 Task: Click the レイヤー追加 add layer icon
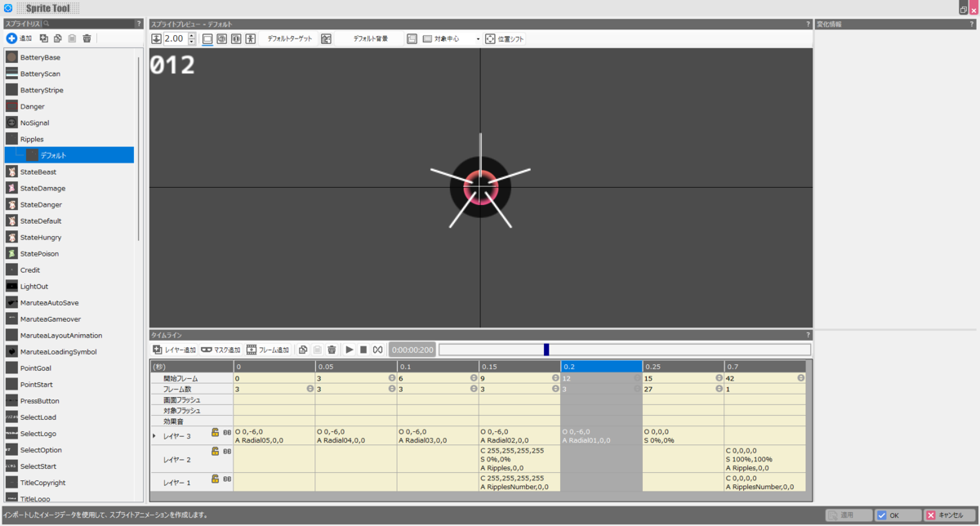click(x=158, y=350)
